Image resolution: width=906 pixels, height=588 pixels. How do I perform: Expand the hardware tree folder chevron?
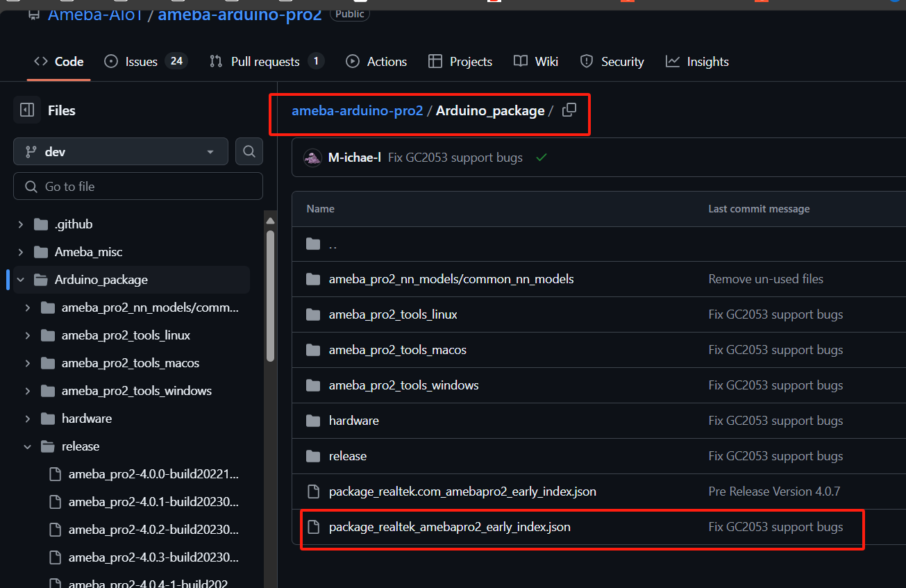(28, 419)
